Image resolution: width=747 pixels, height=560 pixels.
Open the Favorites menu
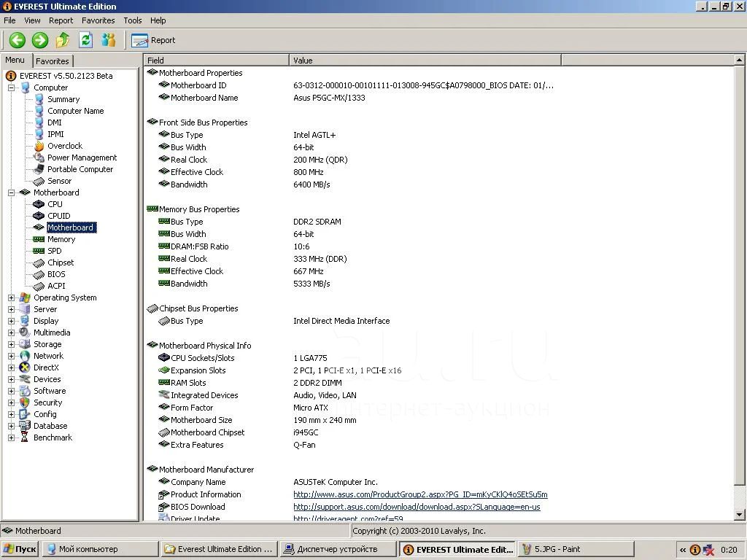tap(98, 20)
